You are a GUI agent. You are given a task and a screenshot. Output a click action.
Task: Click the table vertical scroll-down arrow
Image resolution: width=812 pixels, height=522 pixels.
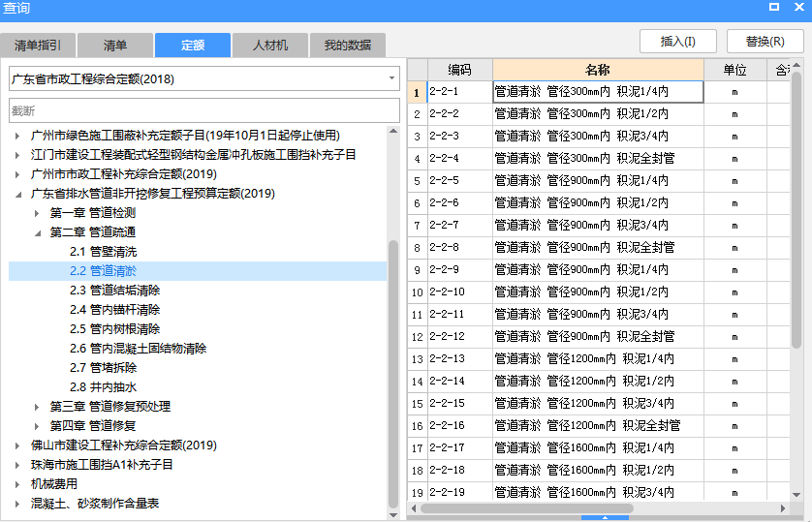(x=796, y=495)
